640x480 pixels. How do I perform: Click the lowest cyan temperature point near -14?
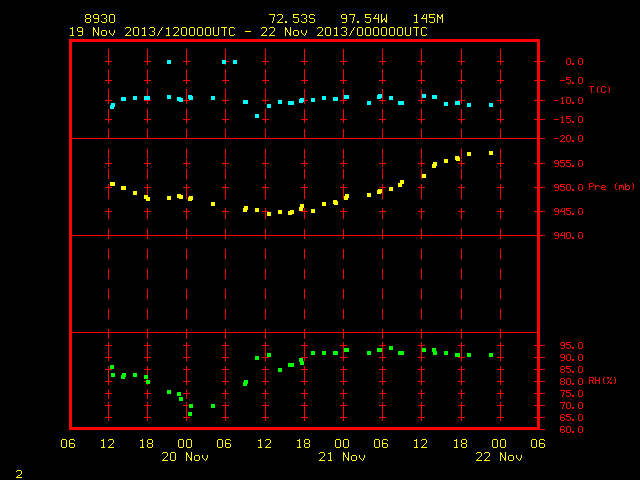257,116
